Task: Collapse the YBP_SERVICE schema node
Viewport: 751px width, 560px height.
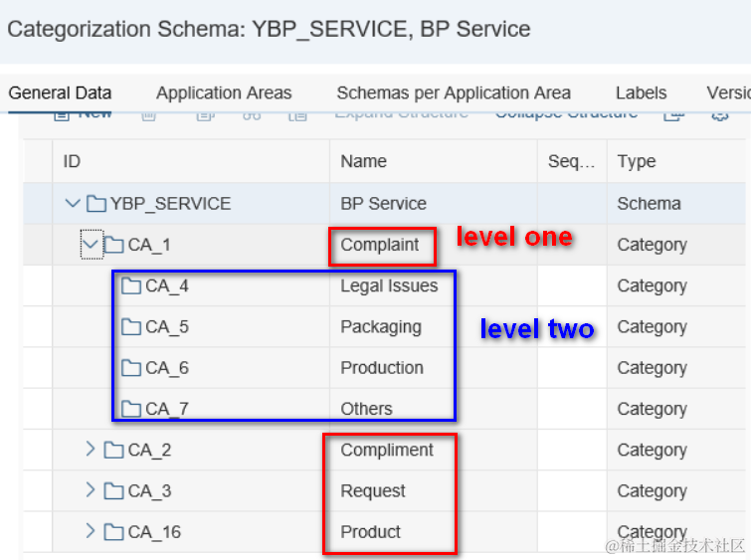Action: (x=73, y=204)
